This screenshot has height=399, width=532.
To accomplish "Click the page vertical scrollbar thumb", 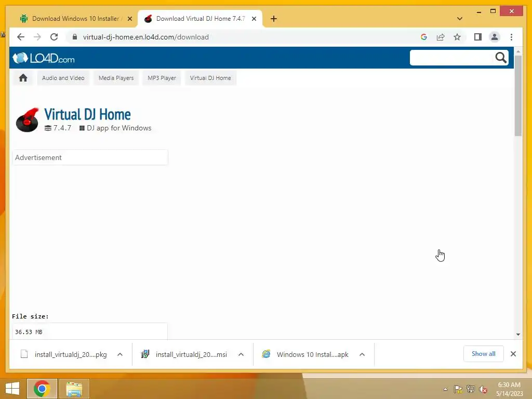I will pyautogui.click(x=518, y=96).
